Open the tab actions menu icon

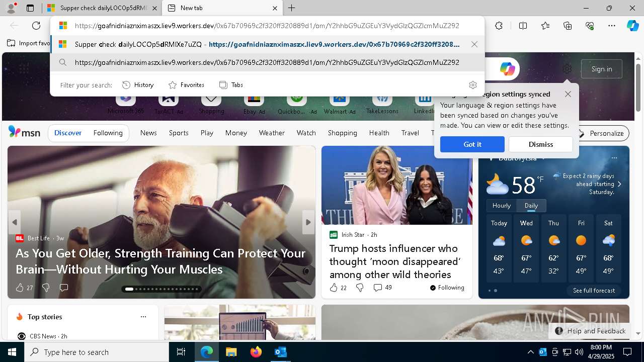click(30, 8)
